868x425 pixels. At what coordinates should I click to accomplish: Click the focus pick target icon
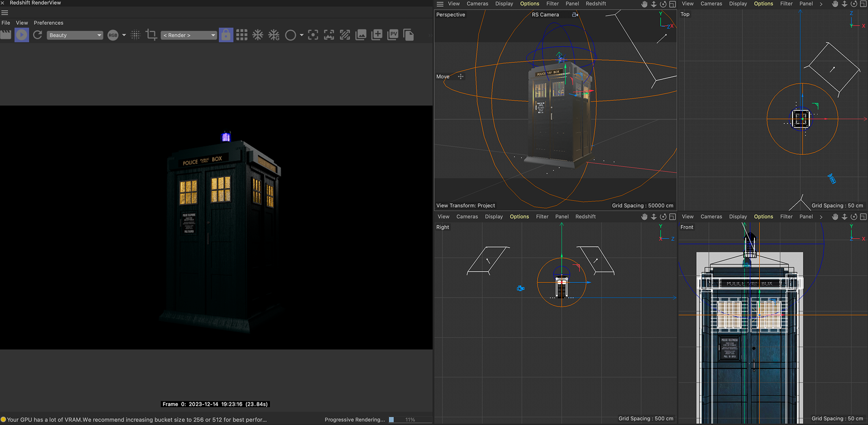click(313, 35)
